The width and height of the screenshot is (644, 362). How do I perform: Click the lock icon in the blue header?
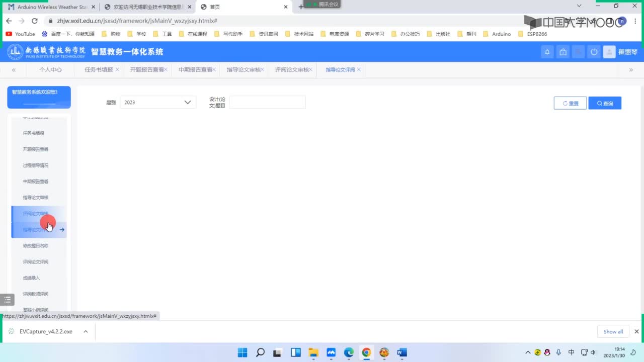pos(563,52)
